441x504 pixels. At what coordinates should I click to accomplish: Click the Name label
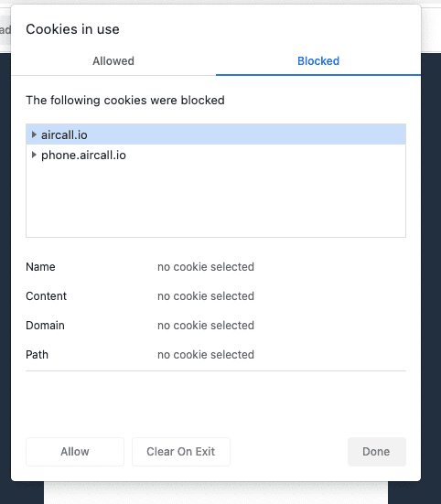point(40,267)
